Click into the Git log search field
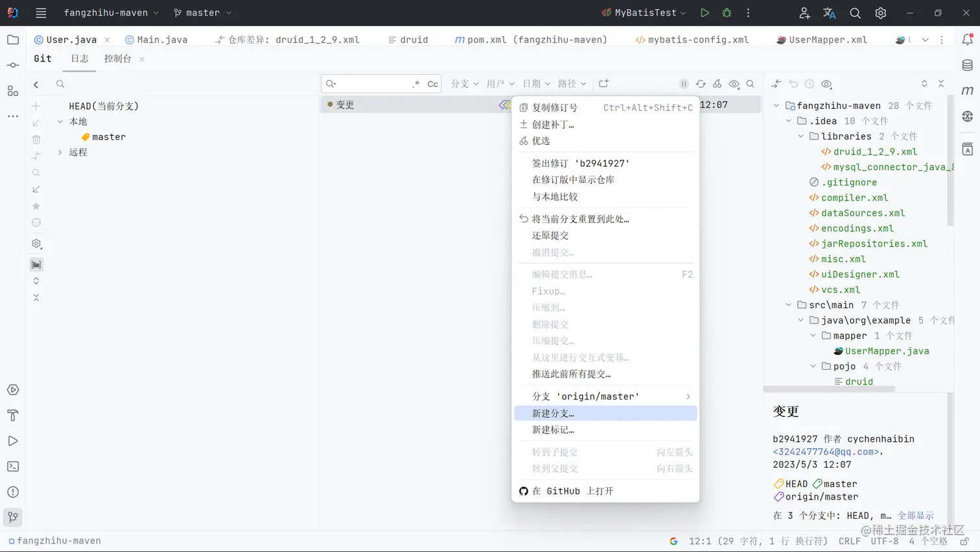The image size is (980, 552). [x=373, y=84]
